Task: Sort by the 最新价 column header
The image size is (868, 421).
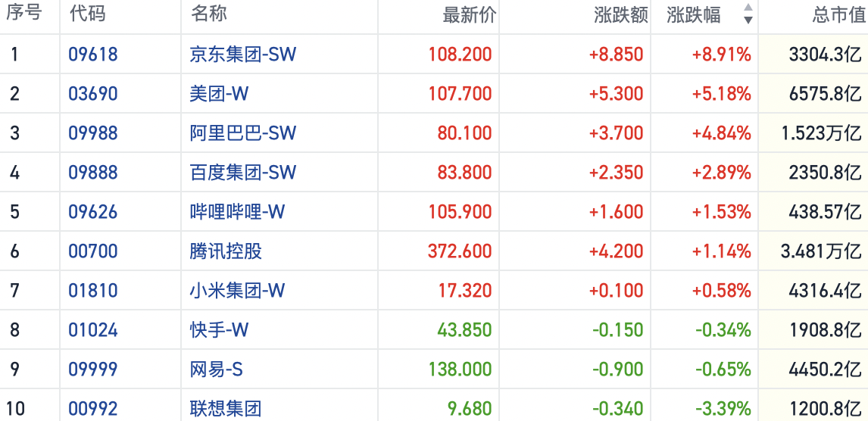Action: pyautogui.click(x=470, y=15)
